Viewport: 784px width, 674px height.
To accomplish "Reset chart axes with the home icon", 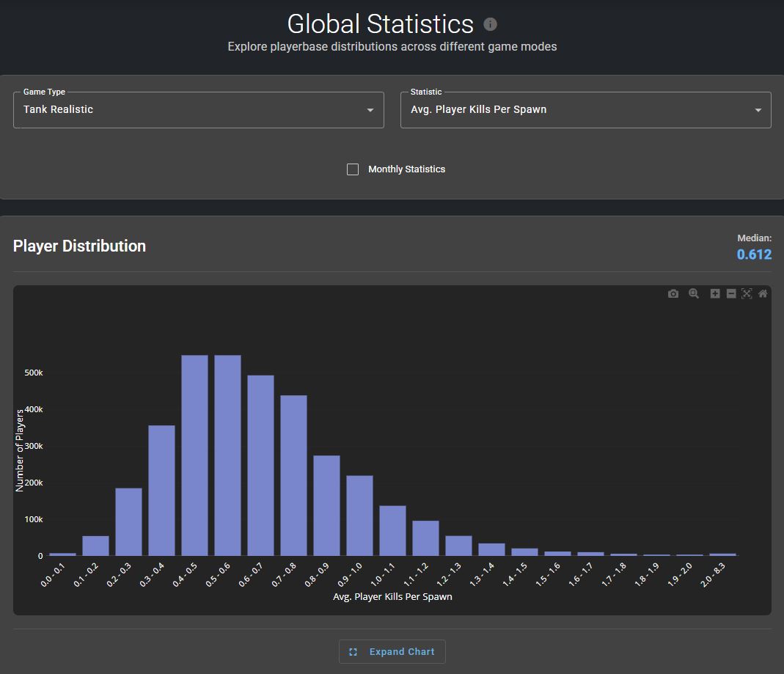I will [x=763, y=293].
